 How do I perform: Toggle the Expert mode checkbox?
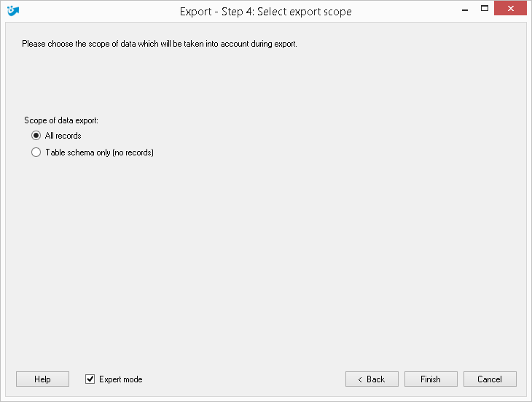click(x=90, y=379)
